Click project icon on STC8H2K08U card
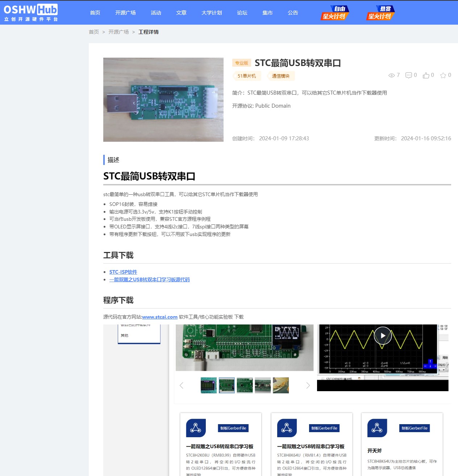This screenshot has height=476, width=458. (196, 428)
